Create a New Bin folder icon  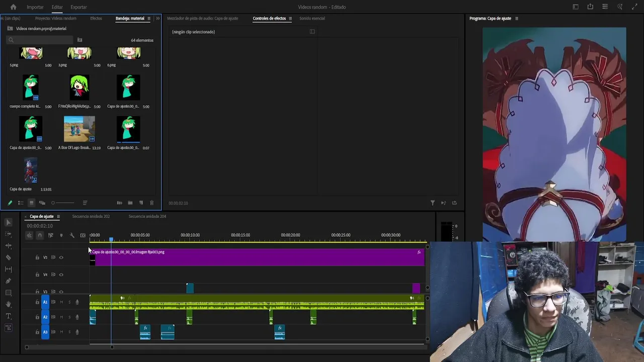(x=130, y=203)
